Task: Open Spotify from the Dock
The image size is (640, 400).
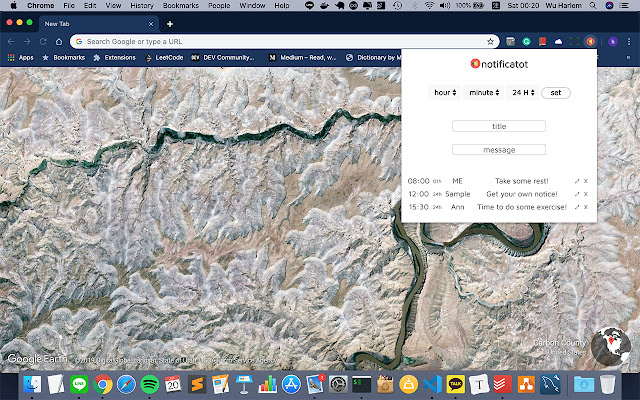Action: (x=149, y=384)
